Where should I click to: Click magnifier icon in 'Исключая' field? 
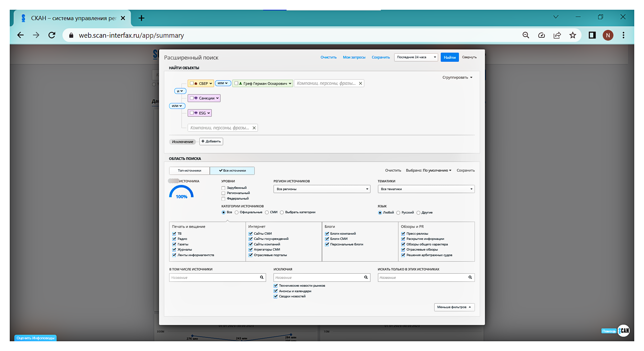tap(366, 277)
